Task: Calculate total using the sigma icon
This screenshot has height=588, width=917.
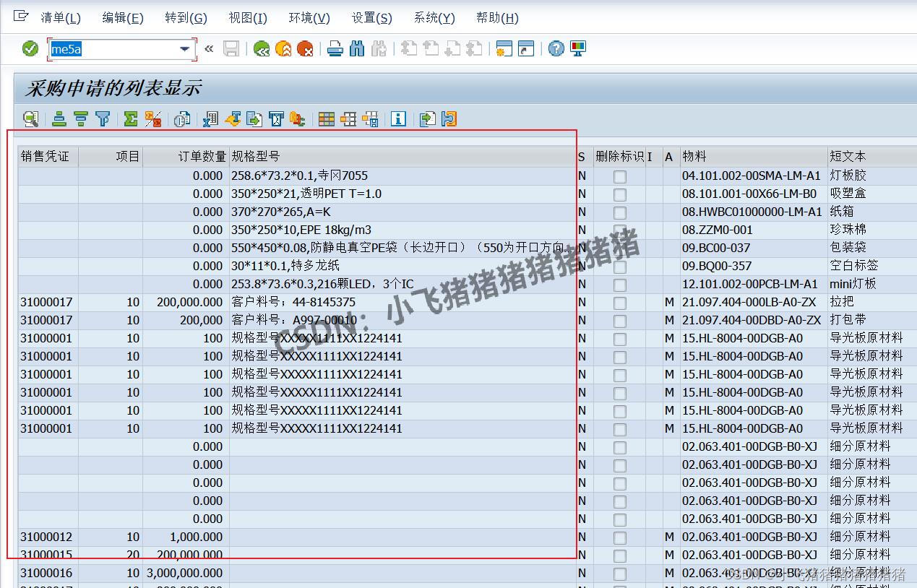Action: tap(131, 118)
